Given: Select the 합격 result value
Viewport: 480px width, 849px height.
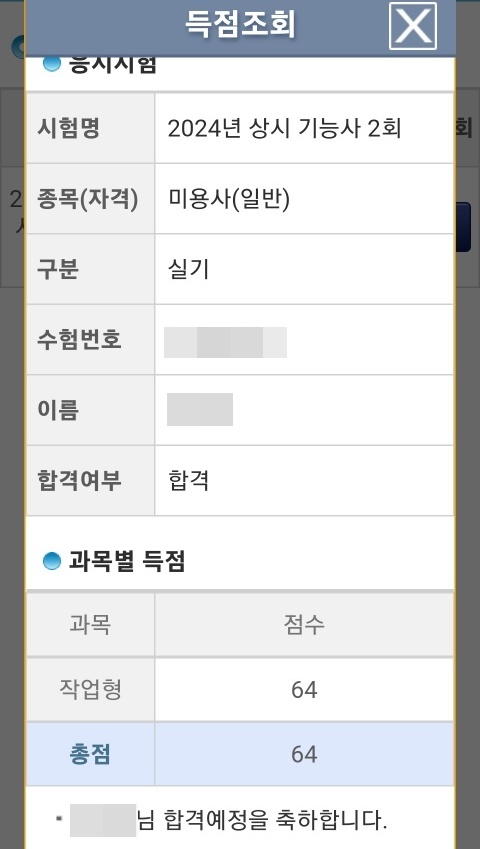Looking at the screenshot, I should click(188, 480).
